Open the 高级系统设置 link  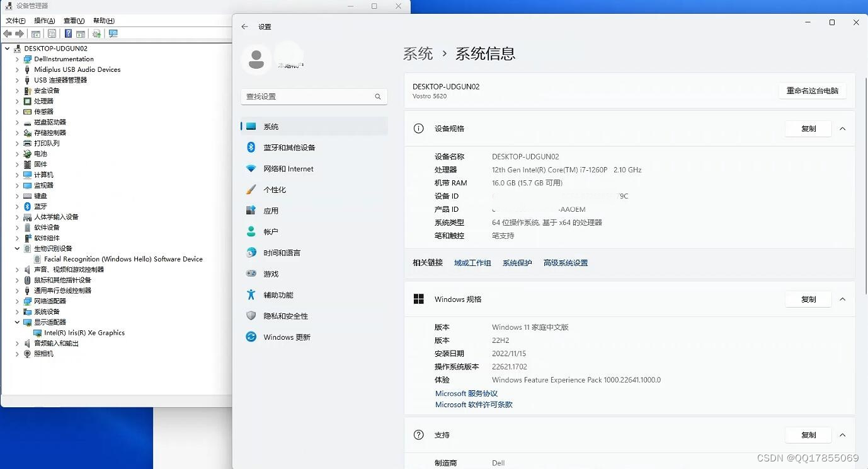pos(566,263)
